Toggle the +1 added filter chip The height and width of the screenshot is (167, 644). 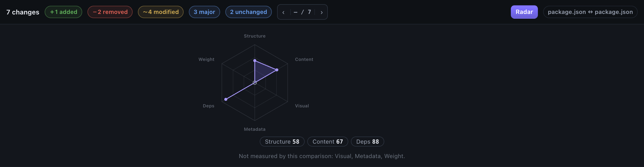63,12
